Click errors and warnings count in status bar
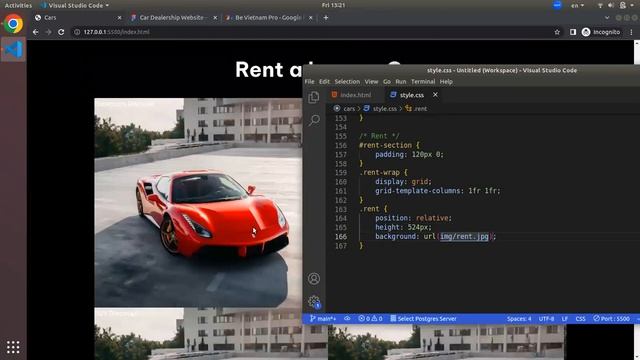The height and width of the screenshot is (360, 640). pos(370,319)
